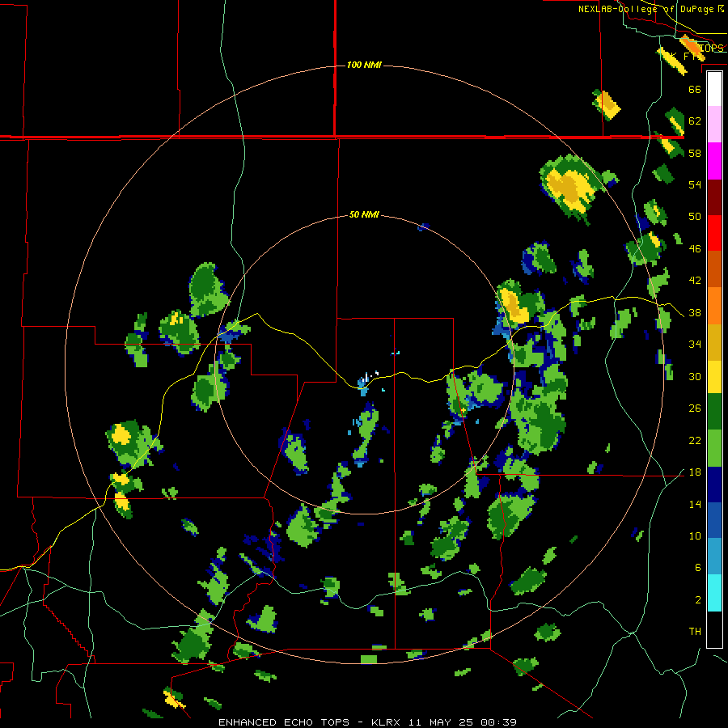Click the legend value '2'

pyautogui.click(x=698, y=600)
